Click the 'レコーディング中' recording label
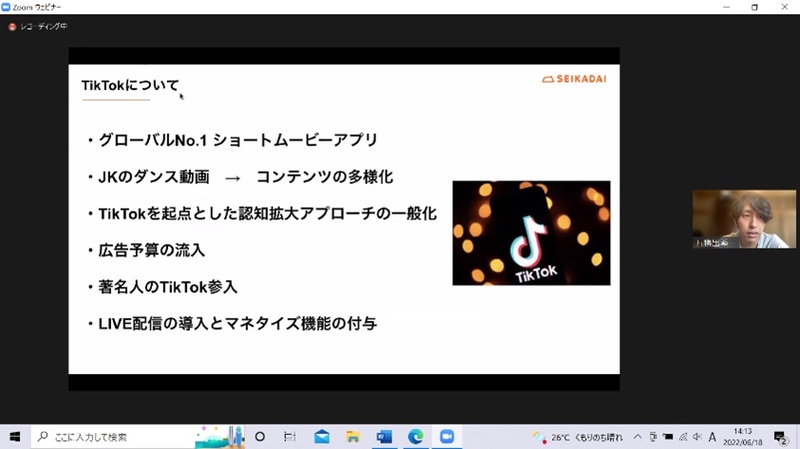This screenshot has width=800, height=449. pos(44,27)
